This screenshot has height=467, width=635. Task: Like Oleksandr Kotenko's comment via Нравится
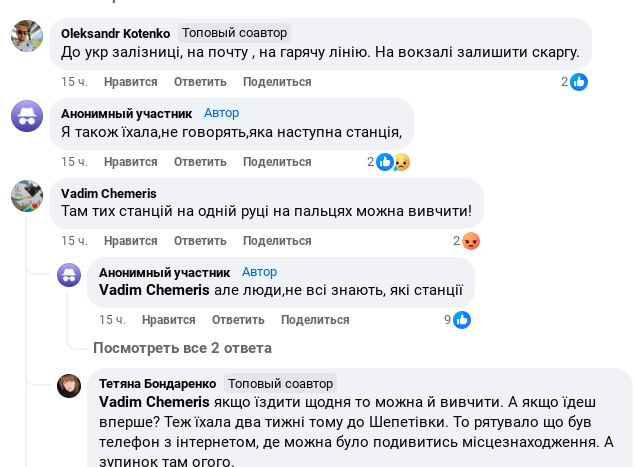[x=130, y=82]
